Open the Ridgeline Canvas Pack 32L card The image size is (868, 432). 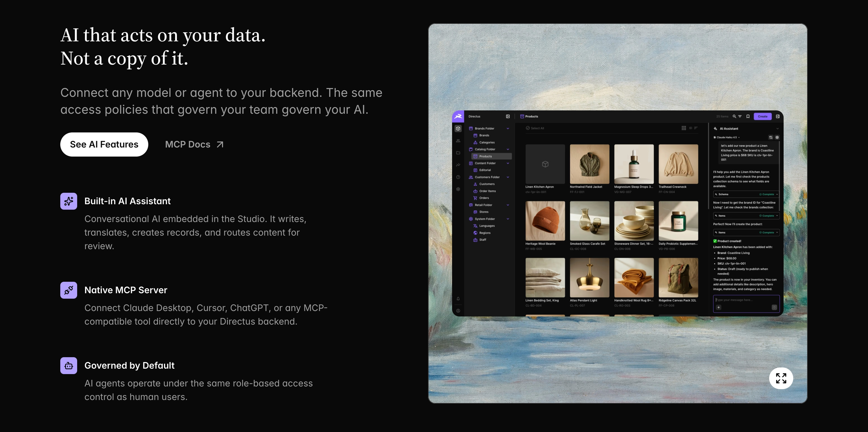[678, 283]
